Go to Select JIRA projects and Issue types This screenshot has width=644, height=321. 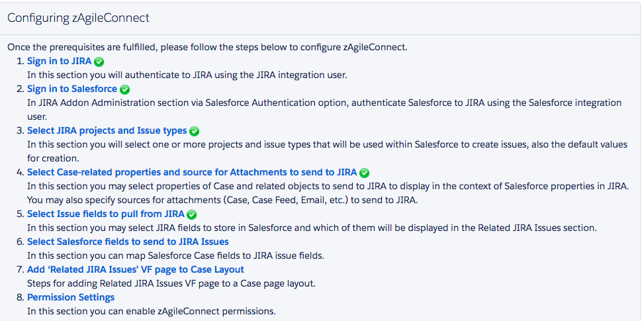[x=107, y=131]
